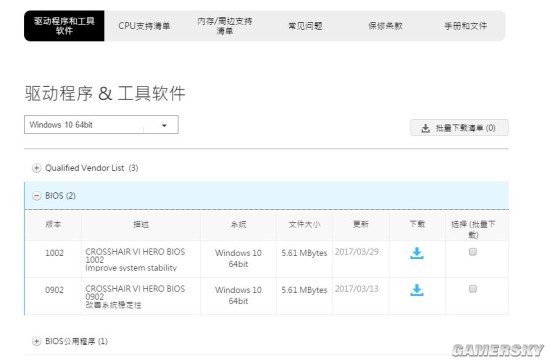This screenshot has width=550, height=362.
Task: Open the 内存/周边支持清单 tab
Action: click(224, 26)
